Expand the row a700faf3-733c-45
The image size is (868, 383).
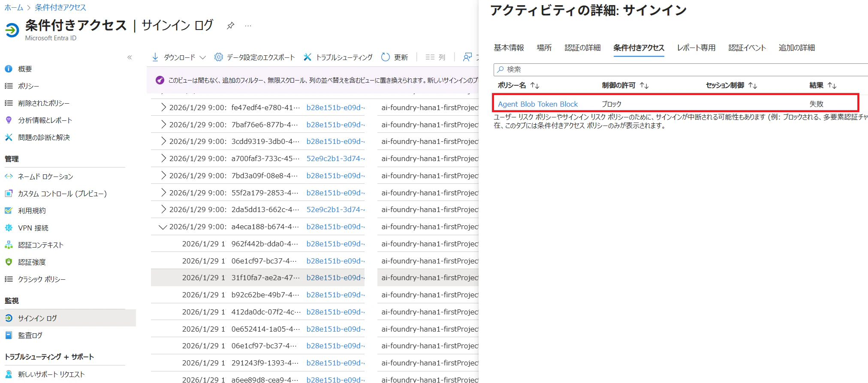pyautogui.click(x=163, y=158)
